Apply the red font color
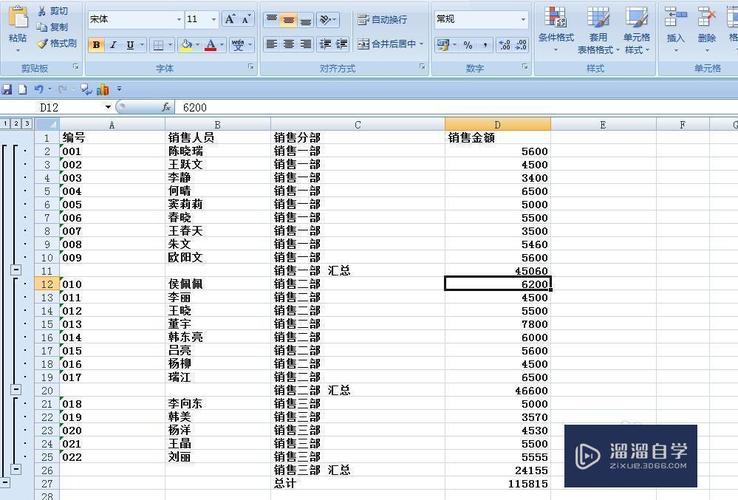 211,45
